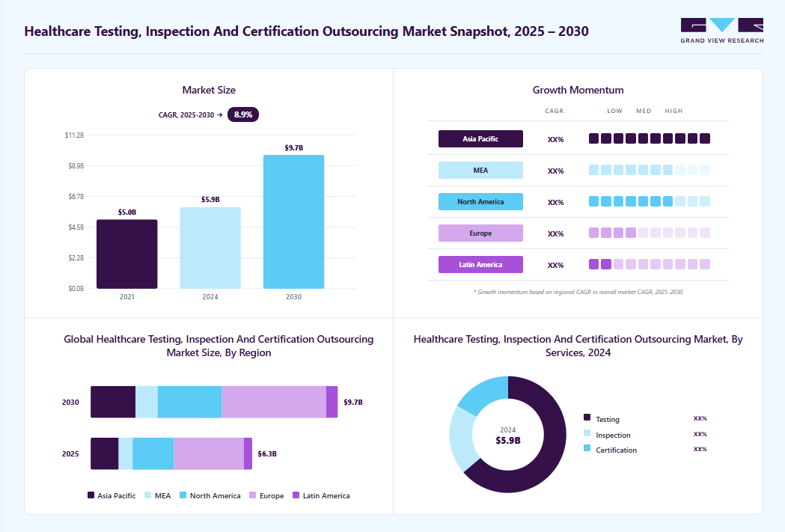The width and height of the screenshot is (785, 532).
Task: Click the Asia Pacific XX% CAGR value
Action: coord(556,140)
